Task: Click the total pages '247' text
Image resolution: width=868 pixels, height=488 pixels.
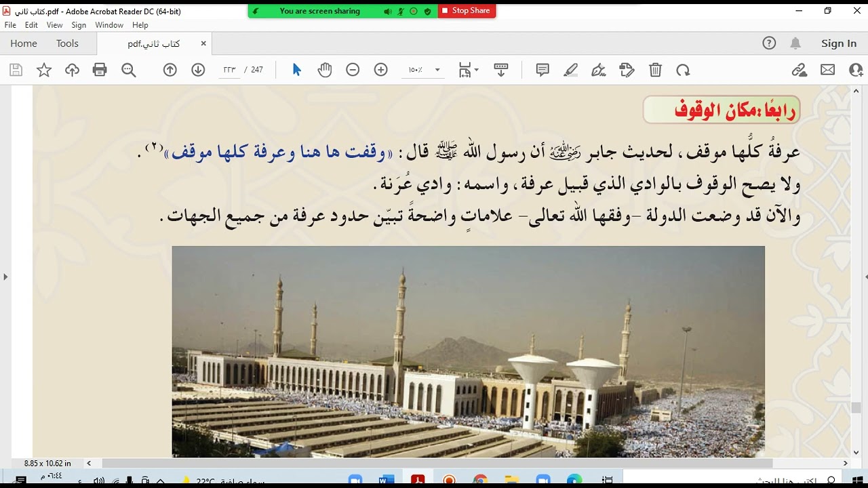Action: (x=257, y=70)
